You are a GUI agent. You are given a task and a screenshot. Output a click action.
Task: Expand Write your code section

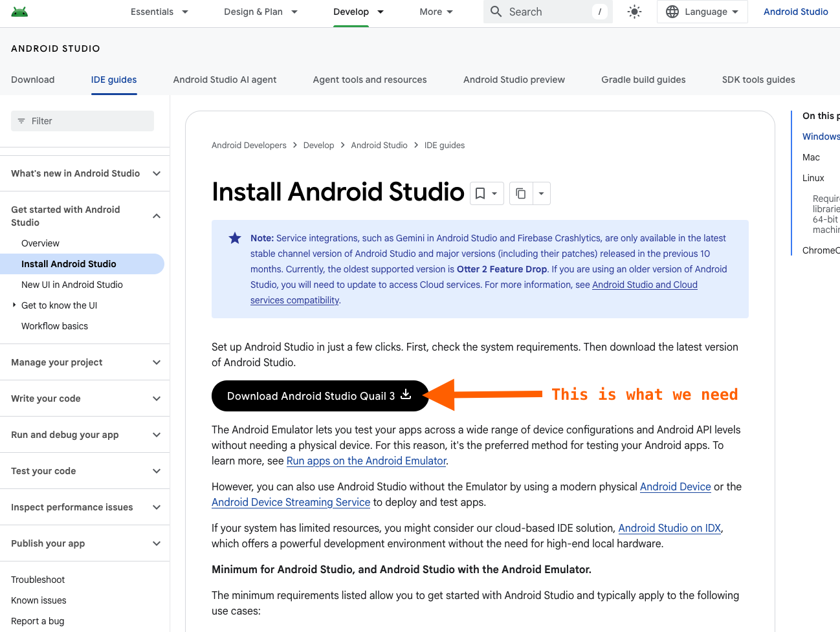pos(85,398)
